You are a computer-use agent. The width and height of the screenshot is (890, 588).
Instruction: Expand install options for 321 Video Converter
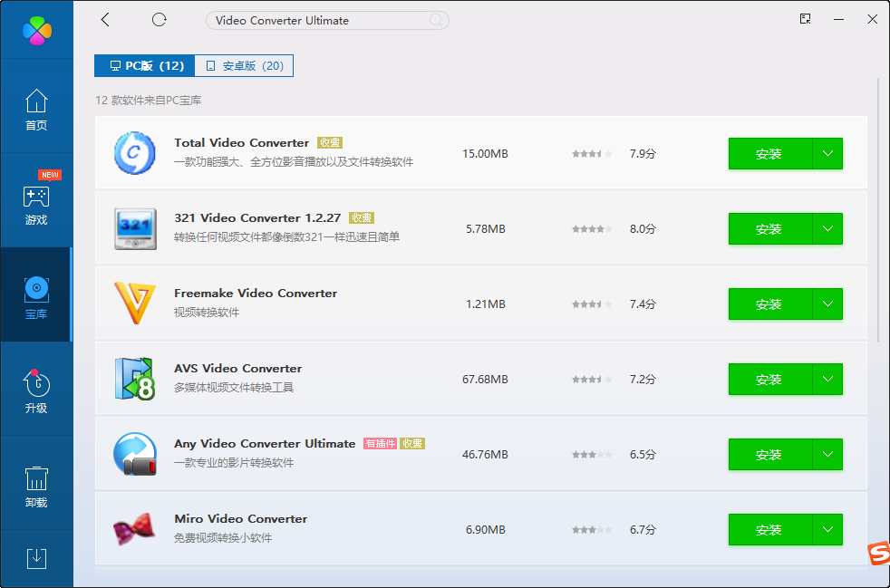click(827, 228)
